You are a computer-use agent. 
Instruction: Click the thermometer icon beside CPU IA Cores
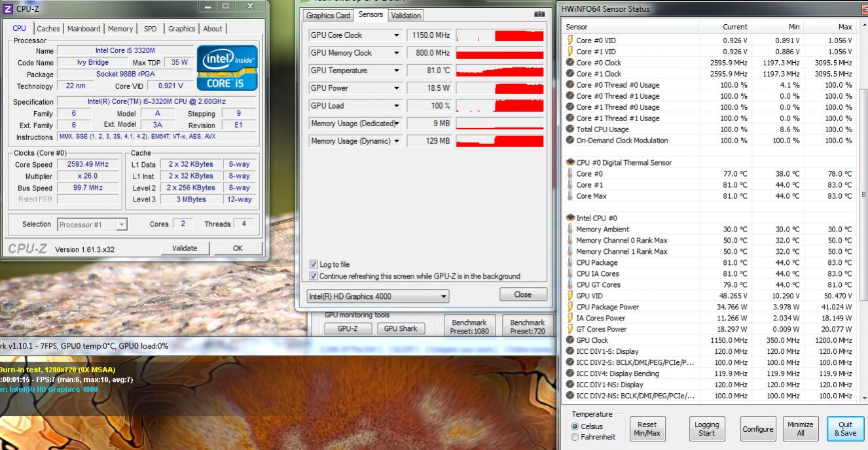[x=570, y=274]
